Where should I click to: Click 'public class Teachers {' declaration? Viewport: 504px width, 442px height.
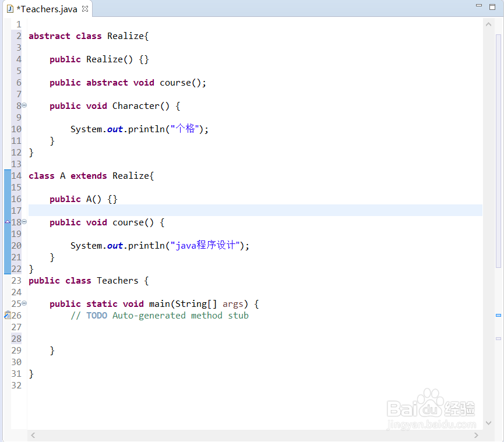[x=89, y=281]
